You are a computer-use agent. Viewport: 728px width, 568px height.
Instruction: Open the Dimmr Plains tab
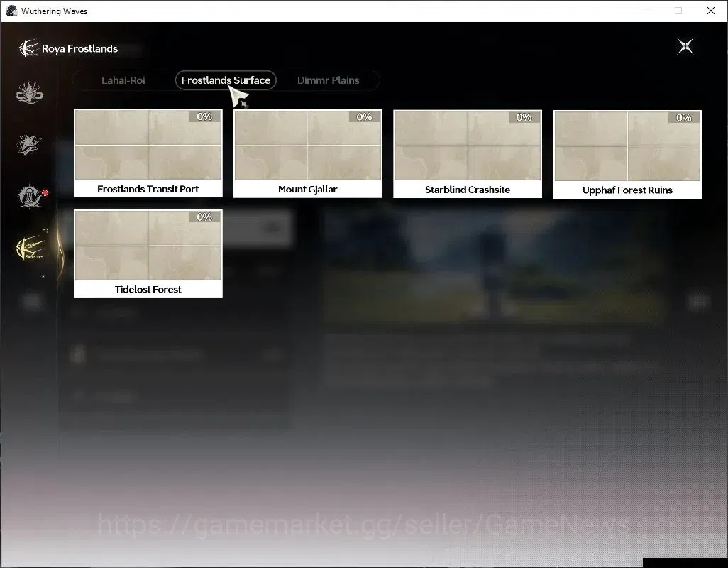point(329,80)
